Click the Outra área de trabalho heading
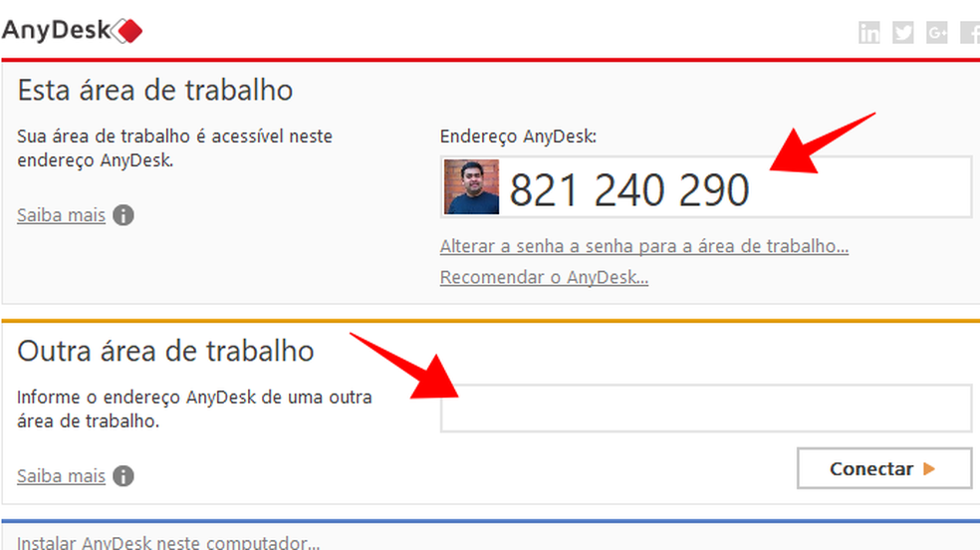 [165, 352]
